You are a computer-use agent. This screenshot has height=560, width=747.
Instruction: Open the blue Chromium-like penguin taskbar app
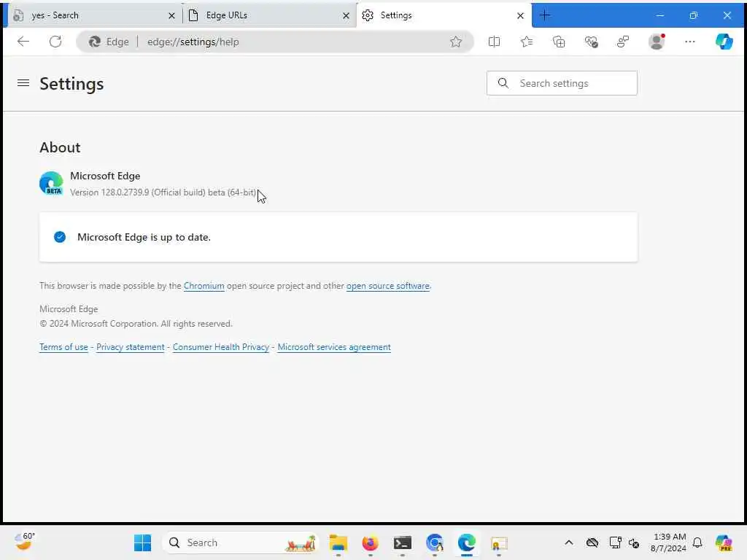(435, 542)
